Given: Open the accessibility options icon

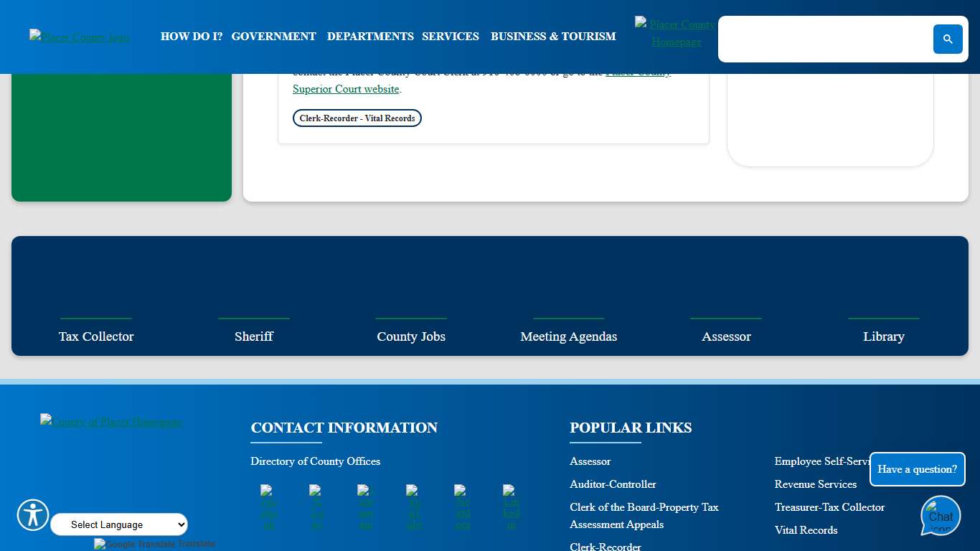Looking at the screenshot, I should tap(32, 515).
